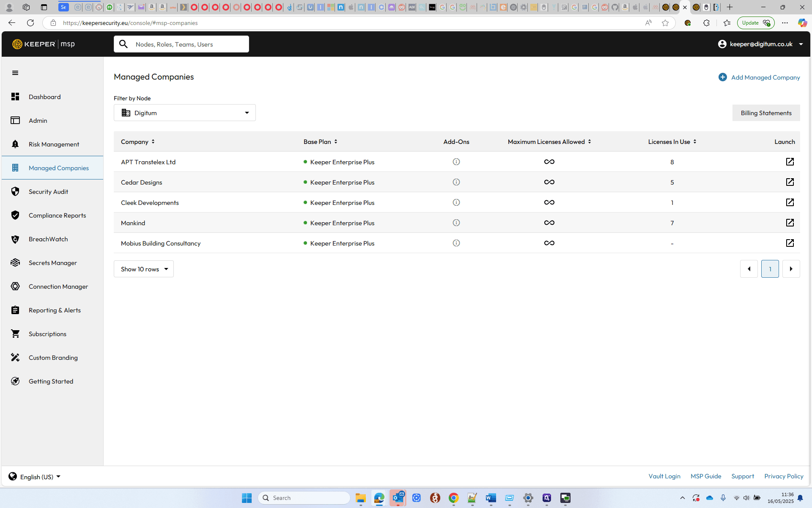This screenshot has width=812, height=508.
Task: Sort table by Base Plan column
Action: [x=321, y=142]
